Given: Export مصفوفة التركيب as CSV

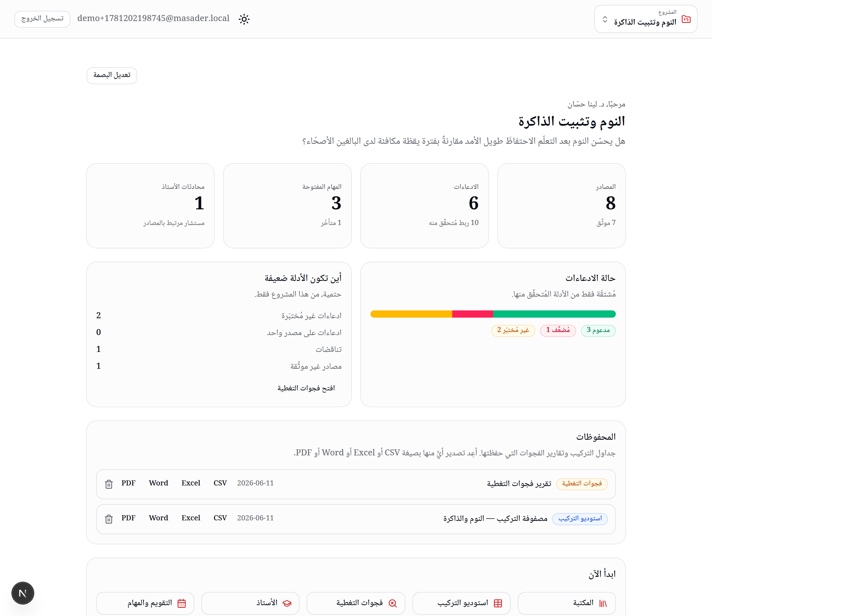Looking at the screenshot, I should [x=220, y=518].
